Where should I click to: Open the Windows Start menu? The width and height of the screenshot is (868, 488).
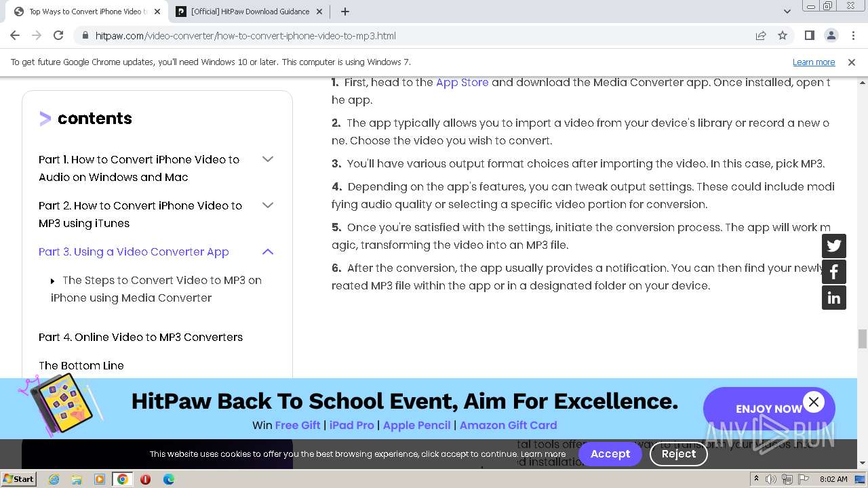19,479
